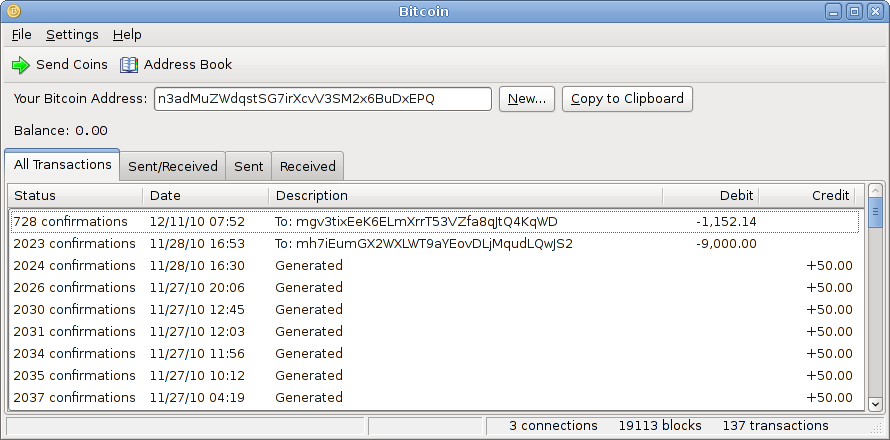Click the scrollbar up arrow

(875, 191)
